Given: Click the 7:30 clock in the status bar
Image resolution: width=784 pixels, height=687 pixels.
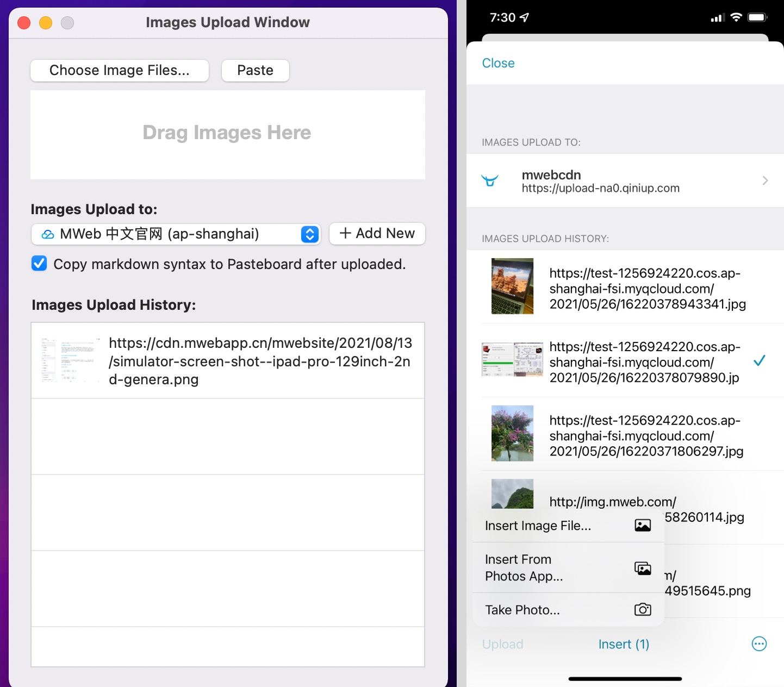Looking at the screenshot, I should 502,17.
